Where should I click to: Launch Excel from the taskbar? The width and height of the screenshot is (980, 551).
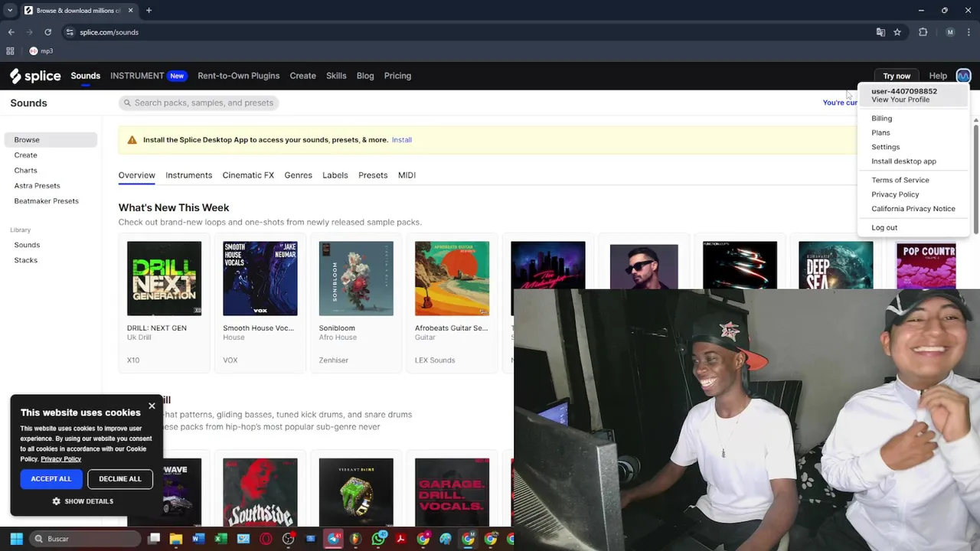220,539
